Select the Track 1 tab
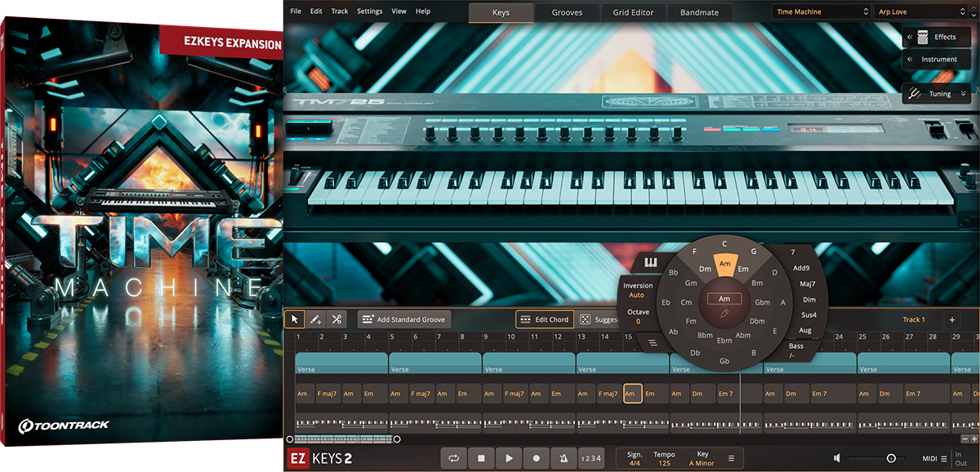 click(x=914, y=320)
